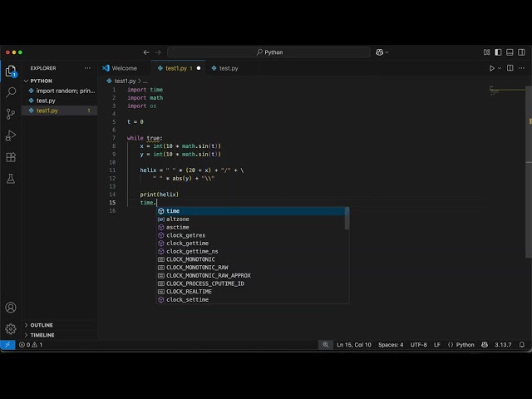
Task: Open the Explorer views and more actions menu
Action: [x=87, y=68]
